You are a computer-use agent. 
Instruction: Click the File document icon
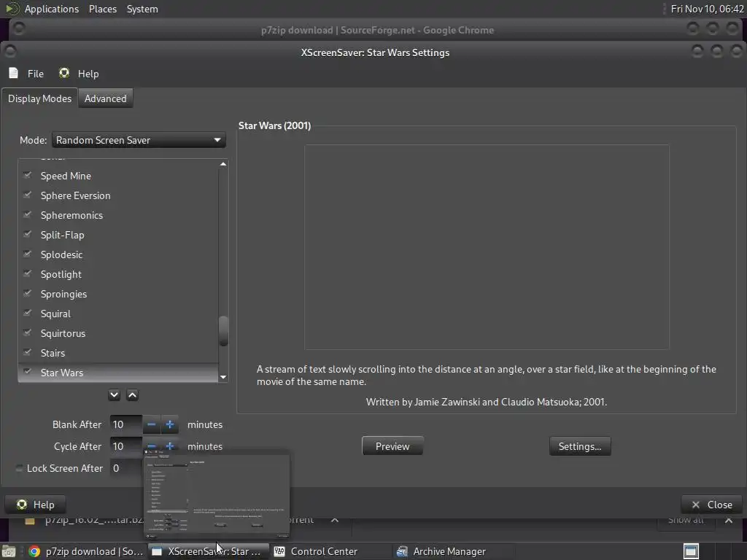[13, 73]
